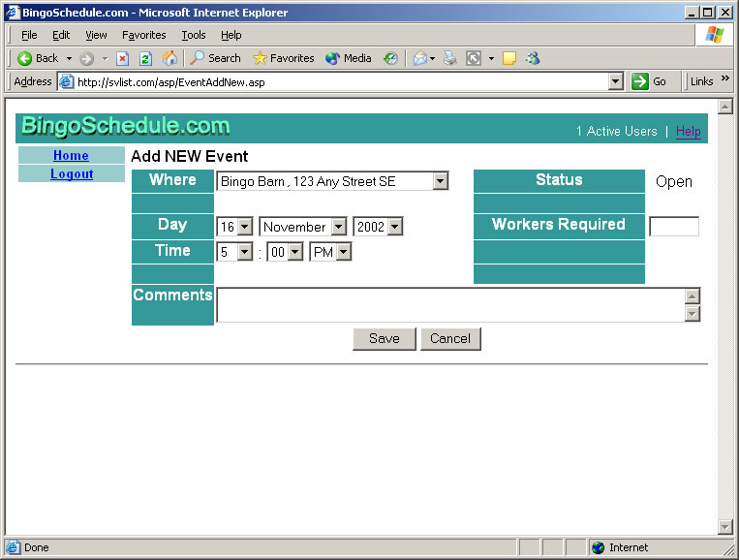Open the Favorites menu

pos(143,35)
